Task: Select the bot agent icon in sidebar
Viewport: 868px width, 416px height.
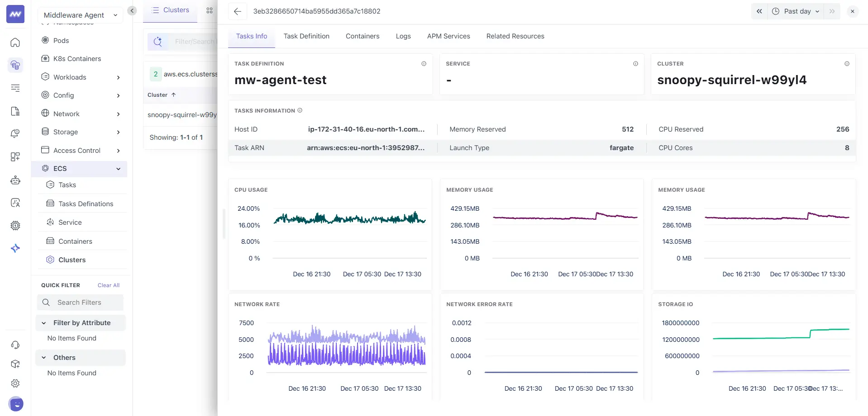Action: (15, 180)
